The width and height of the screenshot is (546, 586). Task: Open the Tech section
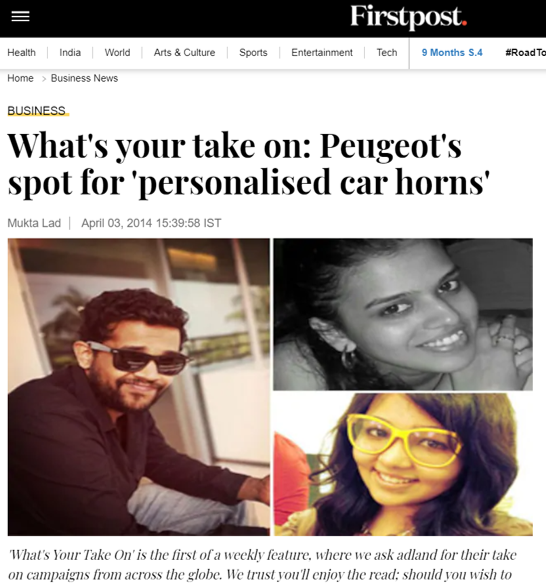point(386,53)
